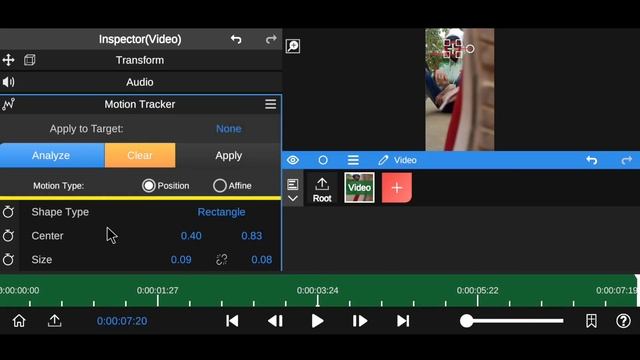Go up to the Root layer
This screenshot has height=360, width=640.
[322, 190]
